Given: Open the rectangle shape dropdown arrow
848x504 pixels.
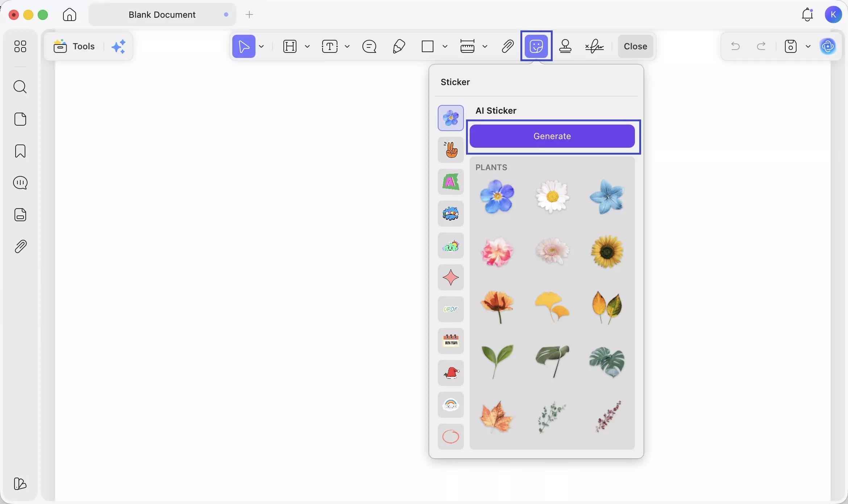Looking at the screenshot, I should (445, 46).
